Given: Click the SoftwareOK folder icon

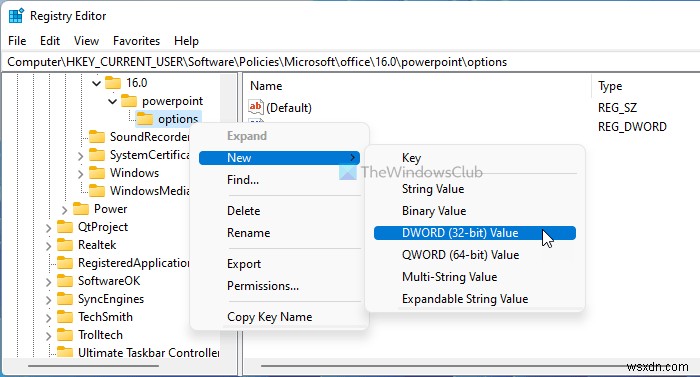Looking at the screenshot, I should tap(65, 281).
